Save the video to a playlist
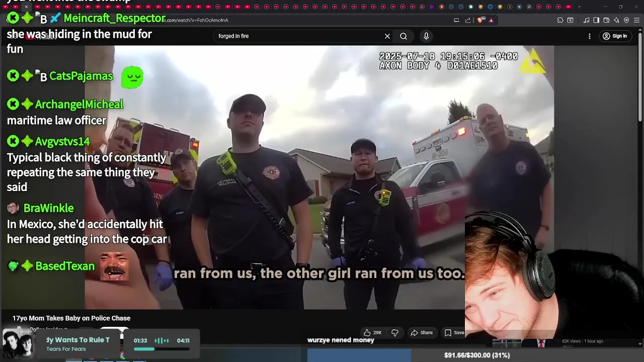This screenshot has width=644, height=362. 454,332
